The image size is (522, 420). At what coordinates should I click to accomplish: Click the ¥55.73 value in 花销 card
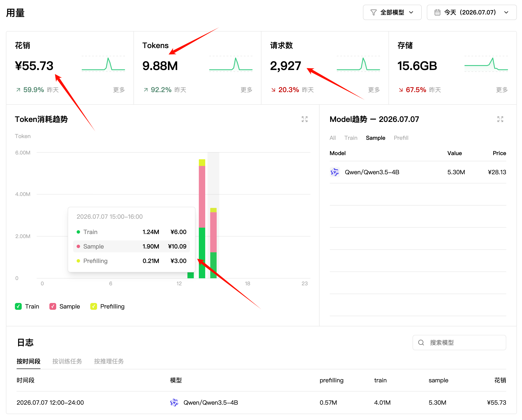[x=34, y=66]
